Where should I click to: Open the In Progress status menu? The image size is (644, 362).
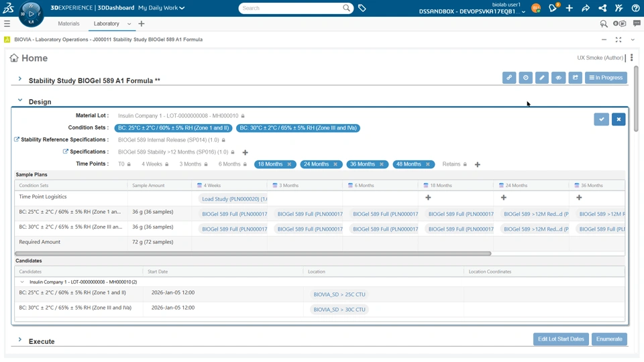[606, 78]
